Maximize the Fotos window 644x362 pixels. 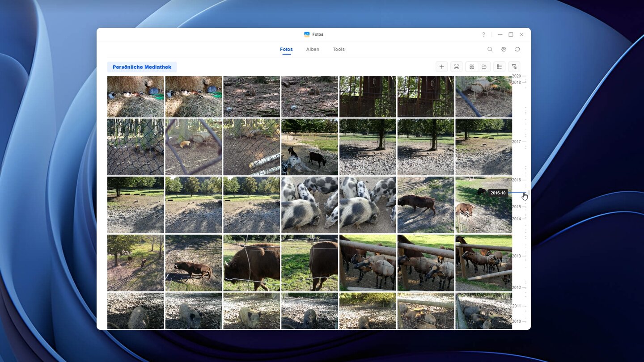point(511,34)
